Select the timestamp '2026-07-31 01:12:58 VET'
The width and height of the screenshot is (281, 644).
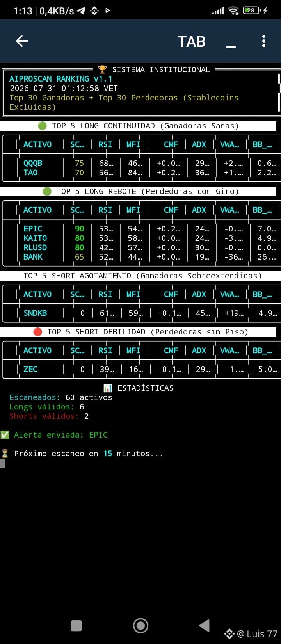[x=64, y=88]
